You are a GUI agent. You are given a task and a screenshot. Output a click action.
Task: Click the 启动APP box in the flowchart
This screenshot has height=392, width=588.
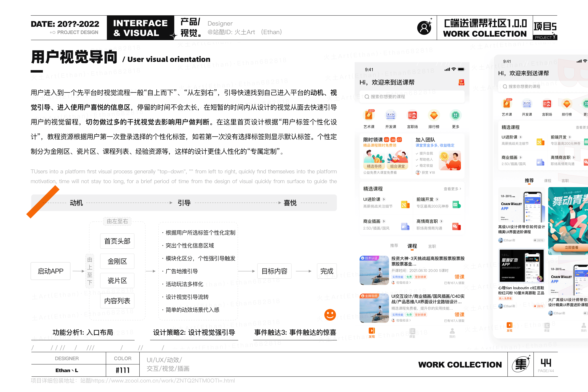(x=51, y=271)
